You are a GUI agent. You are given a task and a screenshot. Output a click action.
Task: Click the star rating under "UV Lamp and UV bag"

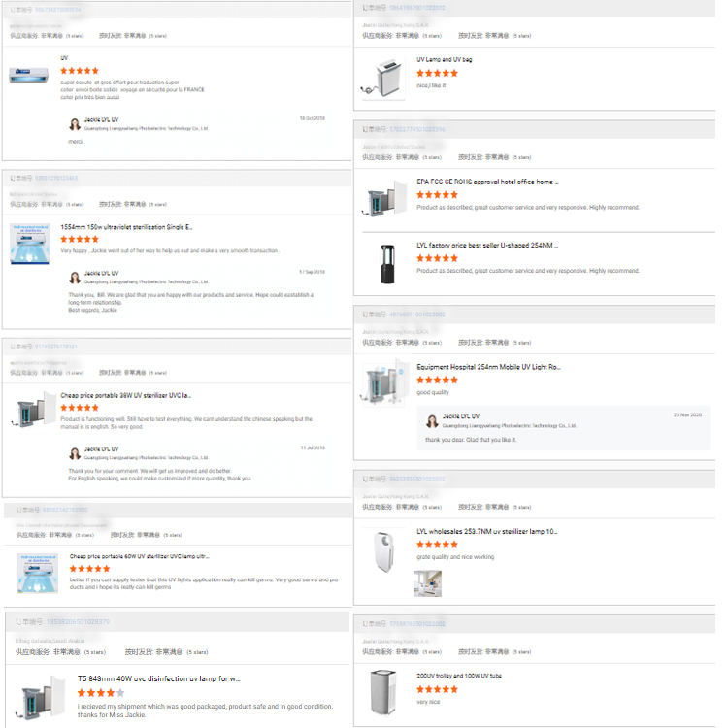coord(437,73)
